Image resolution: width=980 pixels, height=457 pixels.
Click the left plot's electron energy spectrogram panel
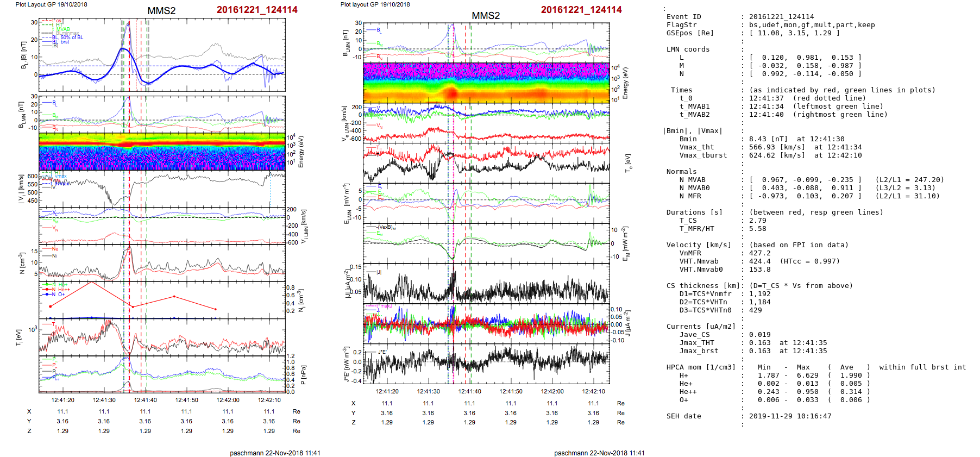tap(162, 151)
